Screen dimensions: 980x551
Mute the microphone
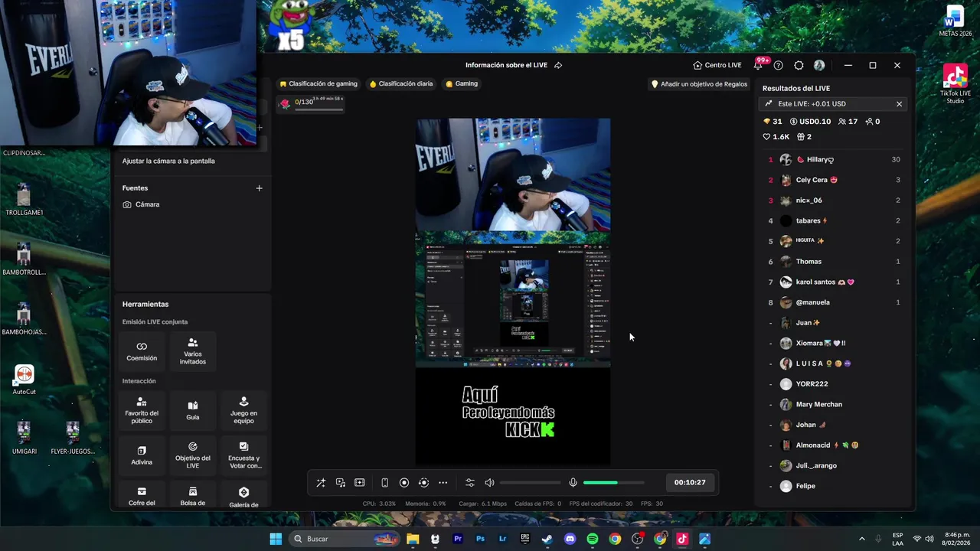tap(573, 483)
